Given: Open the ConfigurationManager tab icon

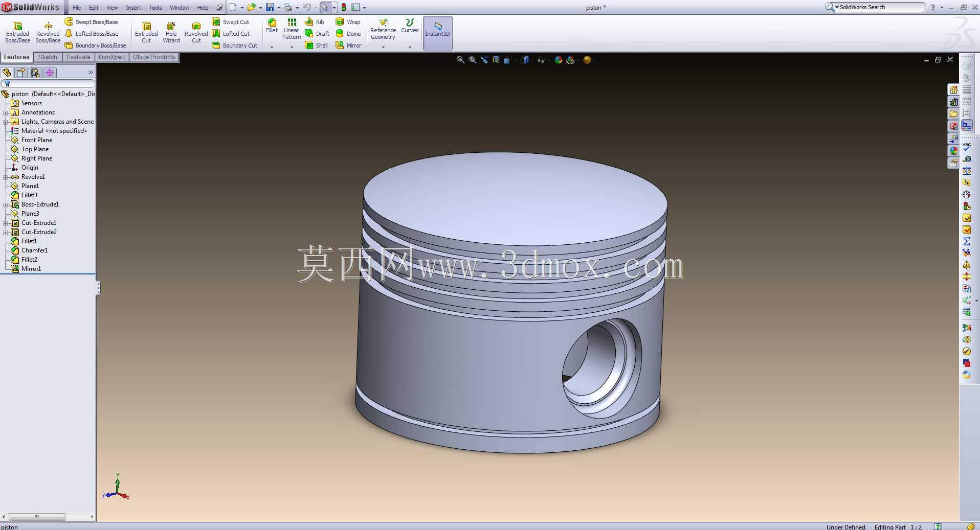Looking at the screenshot, I should (35, 73).
